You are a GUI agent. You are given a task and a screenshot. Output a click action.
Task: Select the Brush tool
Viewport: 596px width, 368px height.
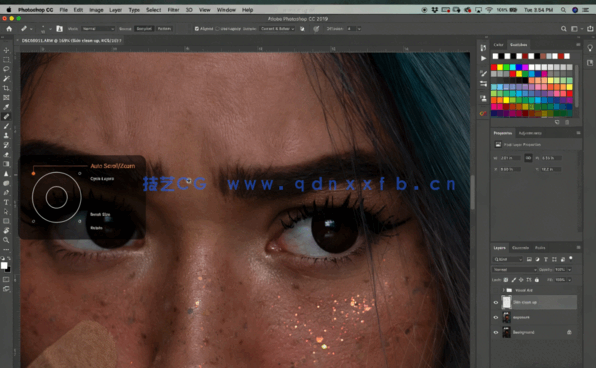(6, 126)
